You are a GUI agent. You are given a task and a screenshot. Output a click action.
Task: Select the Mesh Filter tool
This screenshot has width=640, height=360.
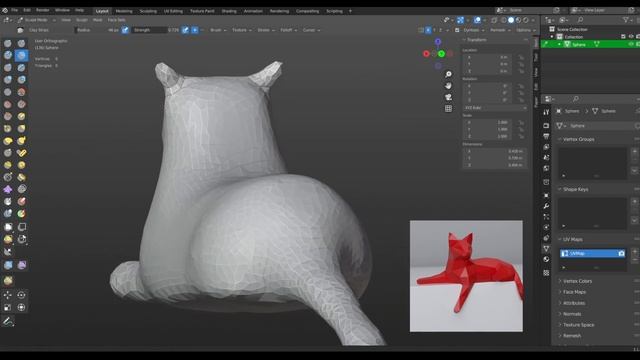pyautogui.click(x=8, y=265)
